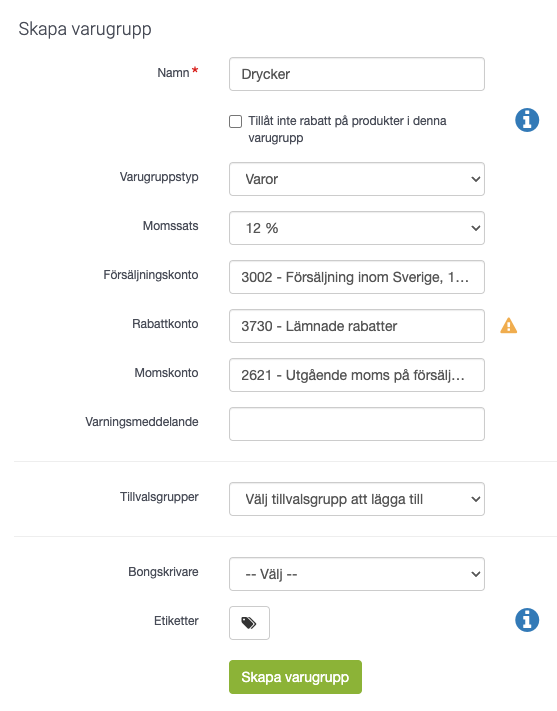Click the info icon beside the discount checkbox
Viewport: 557px width, 711px height.
527,120
